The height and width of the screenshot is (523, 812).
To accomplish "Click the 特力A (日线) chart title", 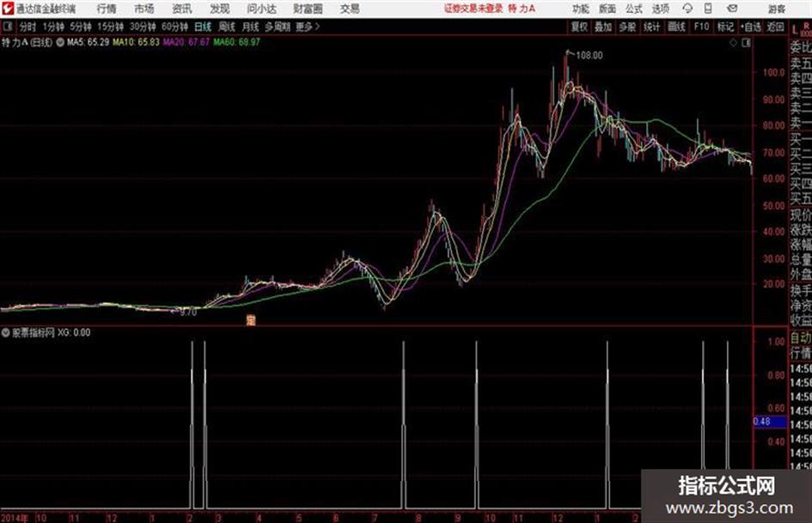I will tap(27, 42).
